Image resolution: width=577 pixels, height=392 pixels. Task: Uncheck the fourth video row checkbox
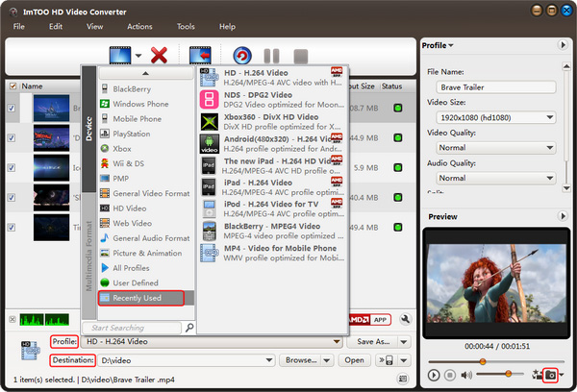(12, 198)
